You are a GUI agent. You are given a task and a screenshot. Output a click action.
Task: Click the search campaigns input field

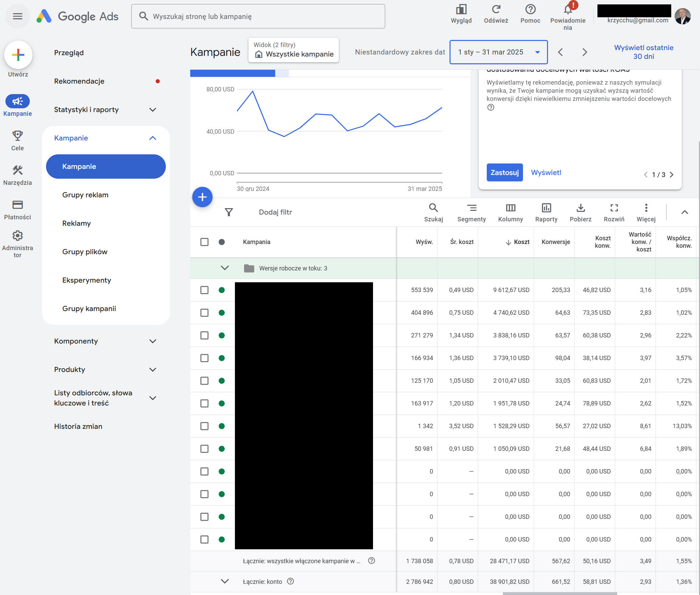tap(258, 16)
